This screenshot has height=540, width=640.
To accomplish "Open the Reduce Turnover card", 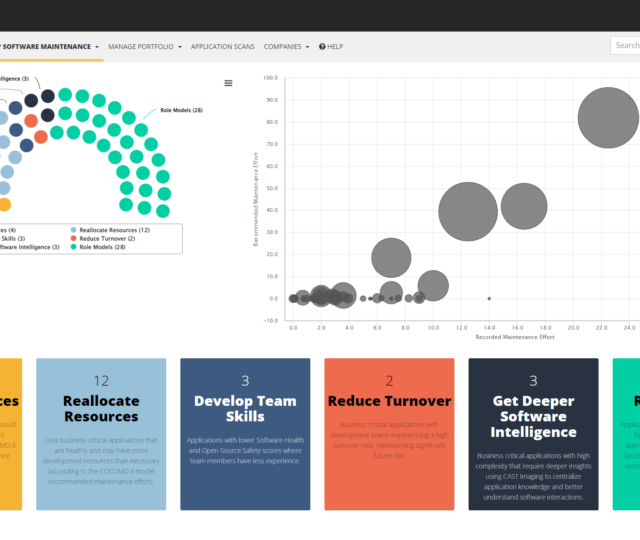I will point(389,434).
